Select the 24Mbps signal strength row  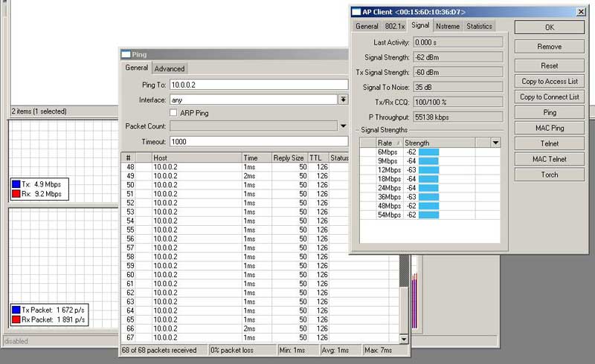430,188
